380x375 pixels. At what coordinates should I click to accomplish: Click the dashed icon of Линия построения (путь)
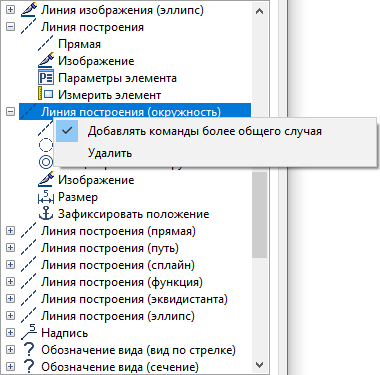[29, 248]
